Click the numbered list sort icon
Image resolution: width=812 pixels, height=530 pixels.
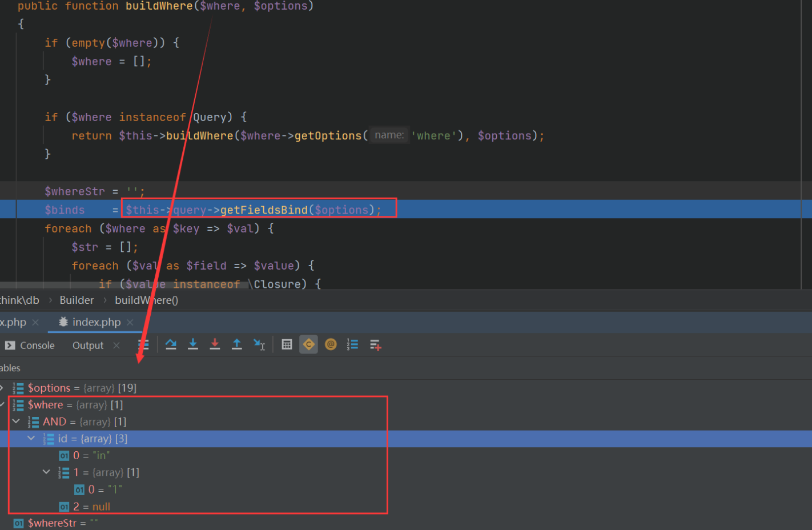click(x=352, y=344)
